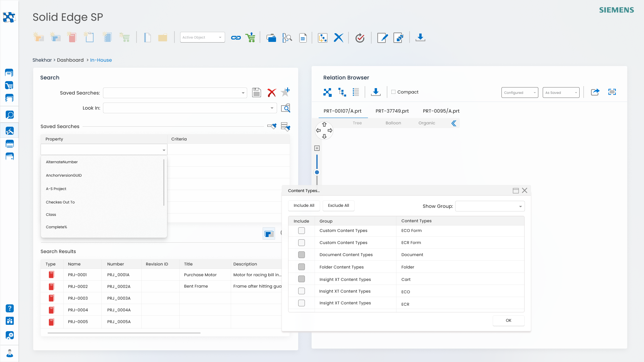Screen dimensions: 644x362
Task: Click the edit pencil icon in toolbar
Action: click(382, 38)
